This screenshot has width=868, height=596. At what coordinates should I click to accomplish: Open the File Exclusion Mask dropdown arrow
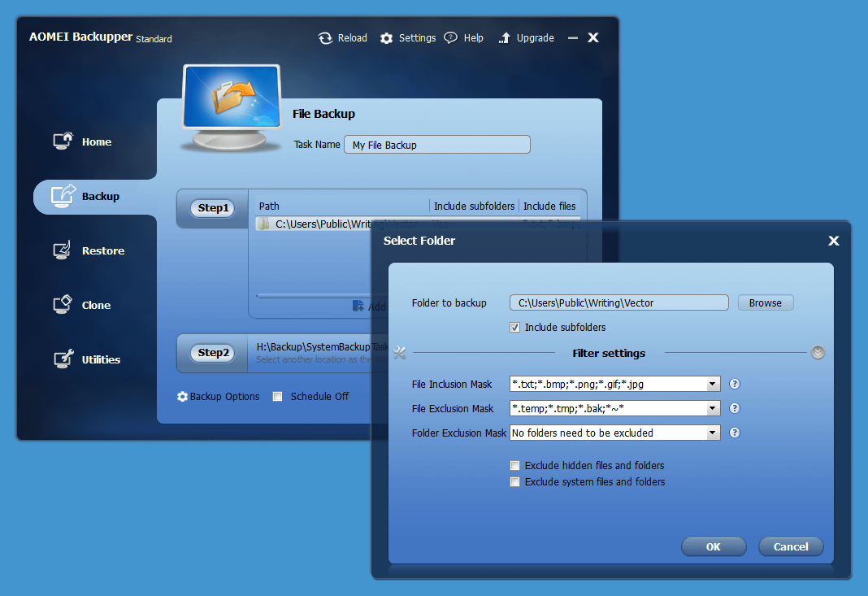713,408
